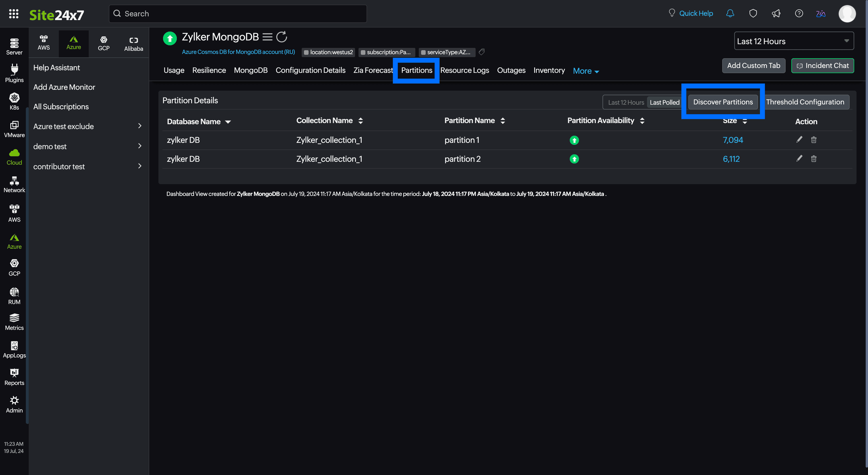Screen dimensions: 868x475
Task: Click the Zia assistant icon
Action: pyautogui.click(x=821, y=13)
